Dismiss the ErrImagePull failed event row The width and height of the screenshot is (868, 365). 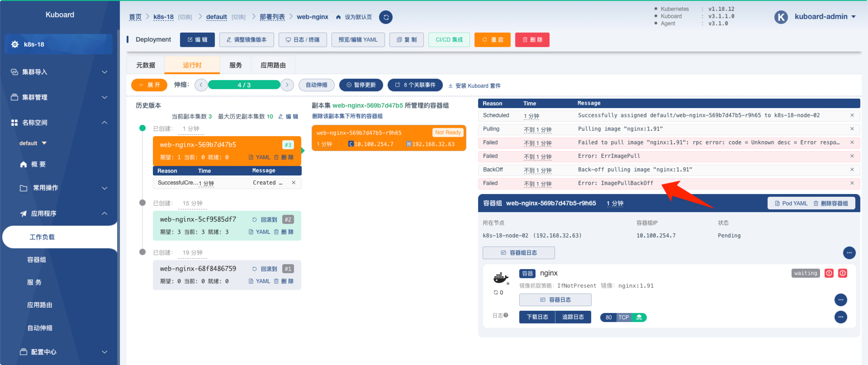tap(852, 156)
